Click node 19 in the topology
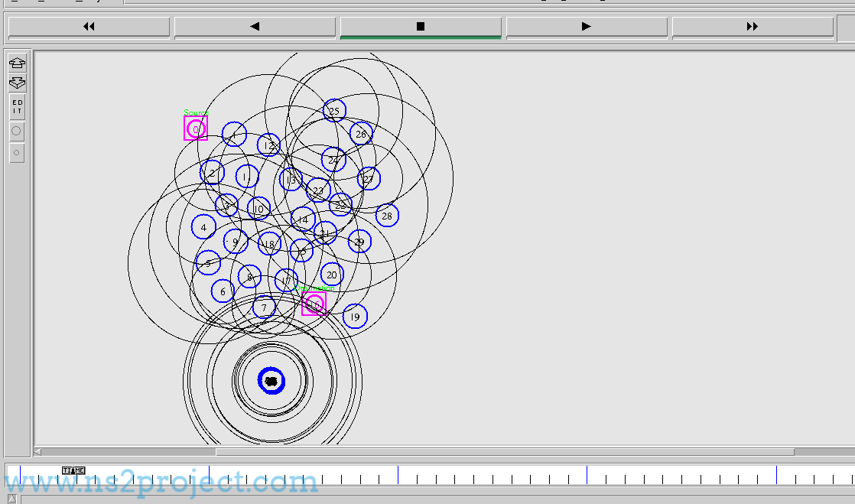This screenshot has height=504, width=855. click(x=355, y=317)
